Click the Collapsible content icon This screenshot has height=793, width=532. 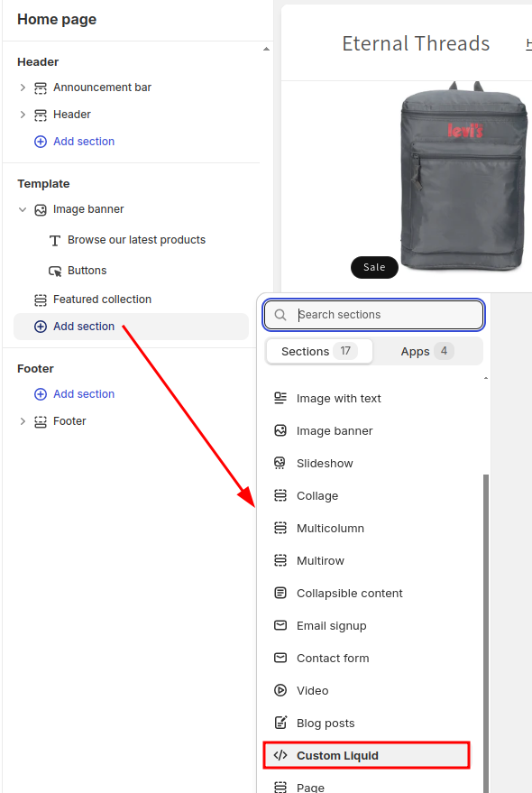click(x=280, y=593)
